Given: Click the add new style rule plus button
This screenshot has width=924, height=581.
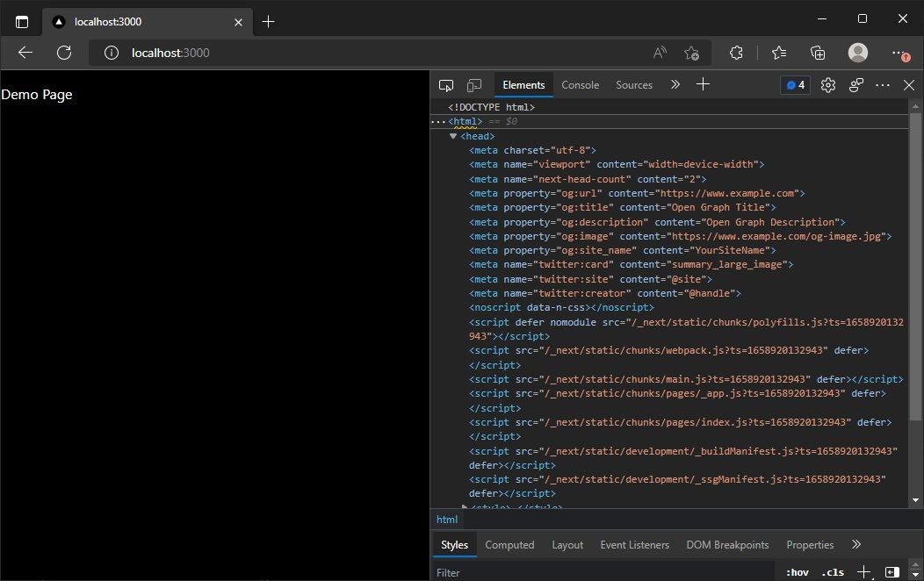Looking at the screenshot, I should click(863, 572).
